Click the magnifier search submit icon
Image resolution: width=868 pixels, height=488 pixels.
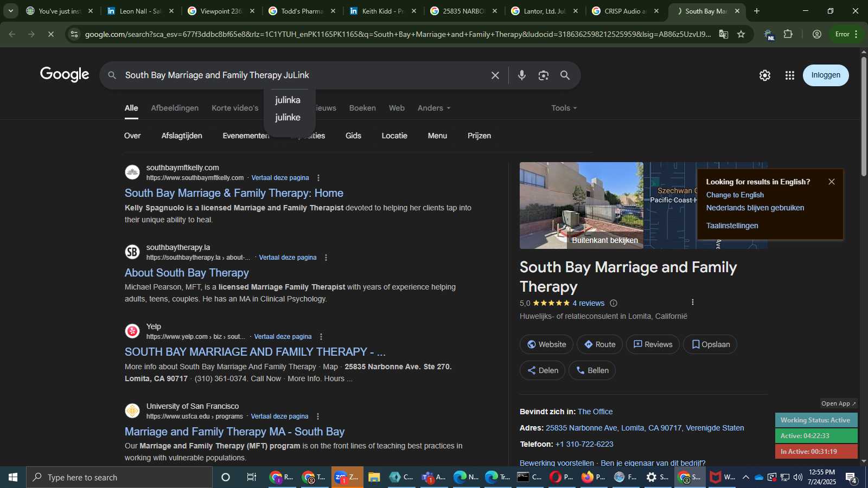click(x=565, y=75)
